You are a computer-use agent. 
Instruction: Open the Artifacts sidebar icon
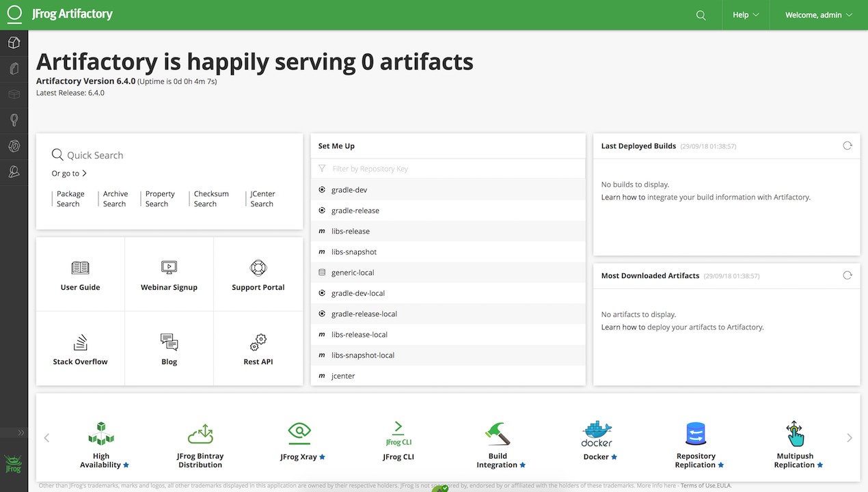pos(14,69)
